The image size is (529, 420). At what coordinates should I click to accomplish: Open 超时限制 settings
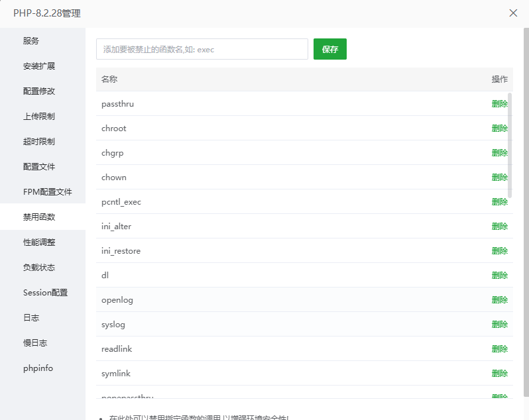tap(39, 142)
